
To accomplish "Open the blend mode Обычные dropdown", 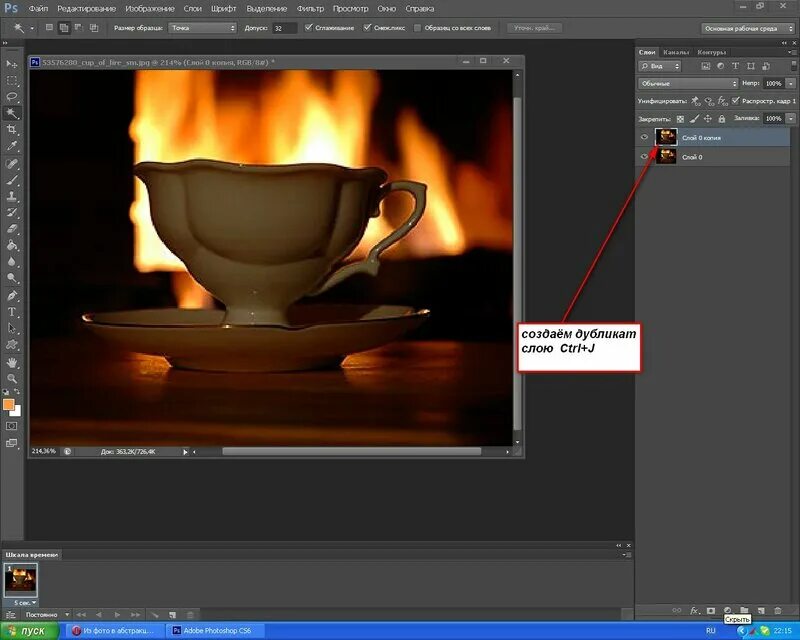I will coord(688,83).
